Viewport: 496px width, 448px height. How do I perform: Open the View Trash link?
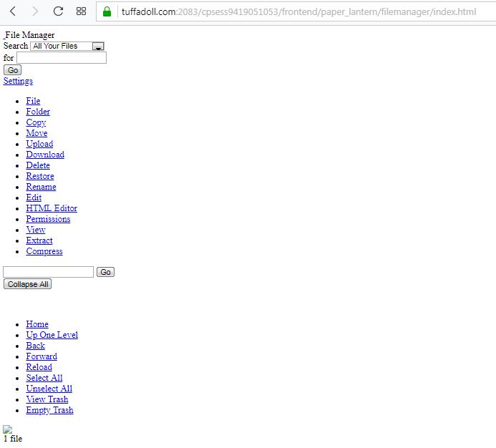click(47, 399)
